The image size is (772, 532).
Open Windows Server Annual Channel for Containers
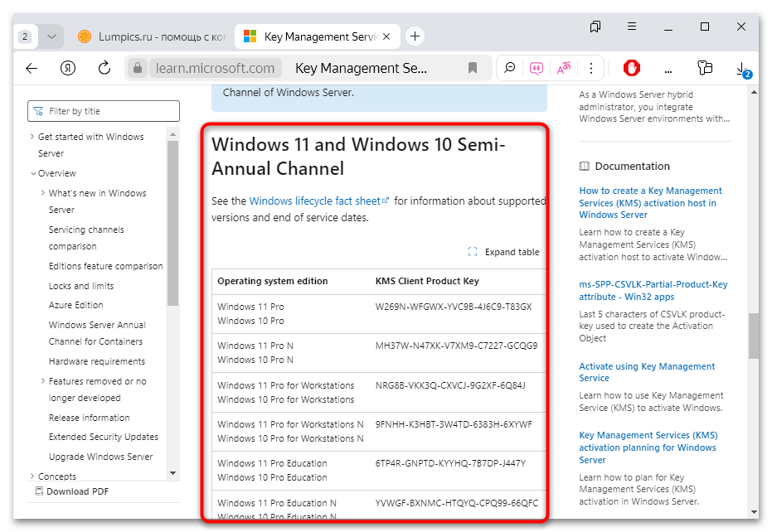tap(97, 333)
